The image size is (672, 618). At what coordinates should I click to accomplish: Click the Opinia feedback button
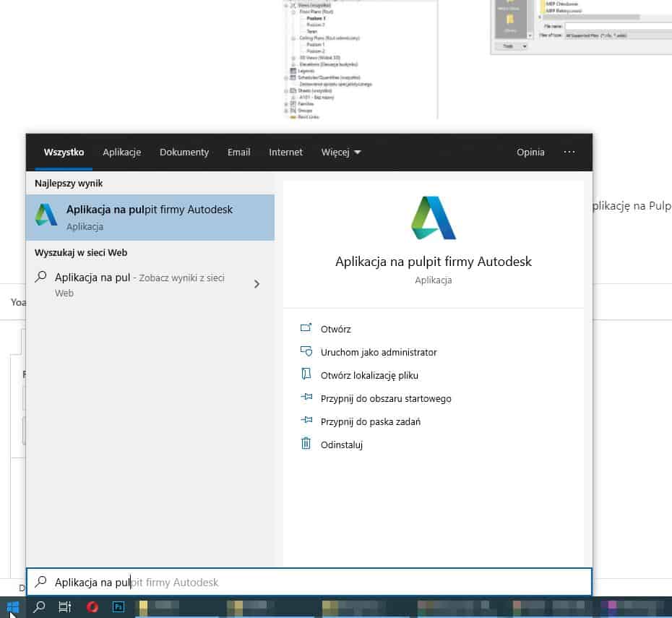click(x=530, y=152)
